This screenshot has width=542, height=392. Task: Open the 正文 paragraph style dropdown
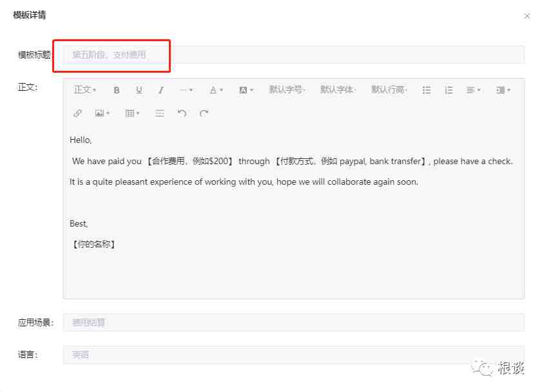[x=84, y=90]
